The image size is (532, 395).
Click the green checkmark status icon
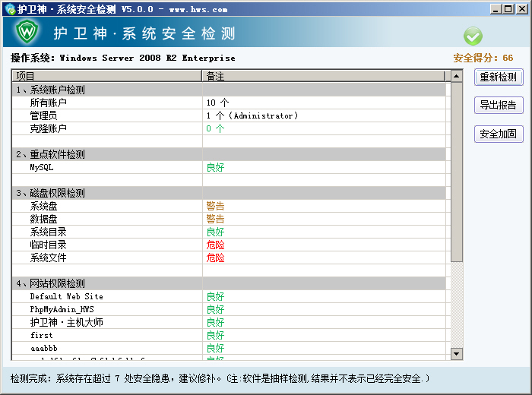[473, 36]
